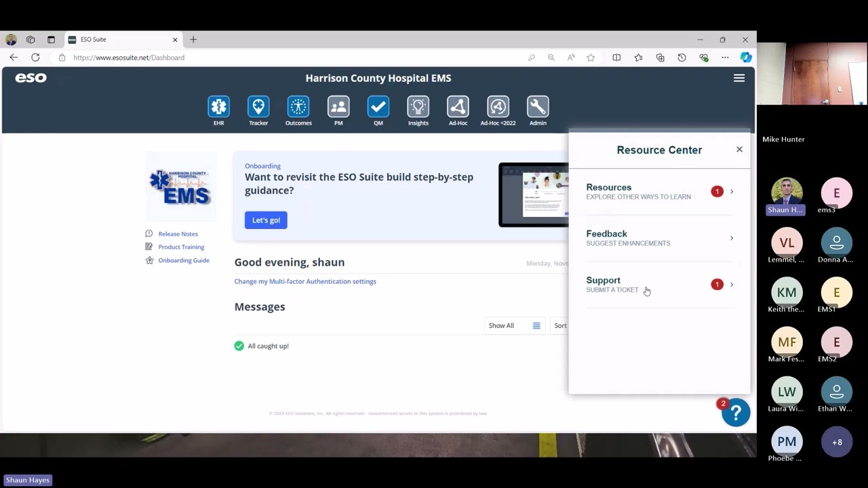Click the address bar URL field
The height and width of the screenshot is (488, 868).
point(292,58)
